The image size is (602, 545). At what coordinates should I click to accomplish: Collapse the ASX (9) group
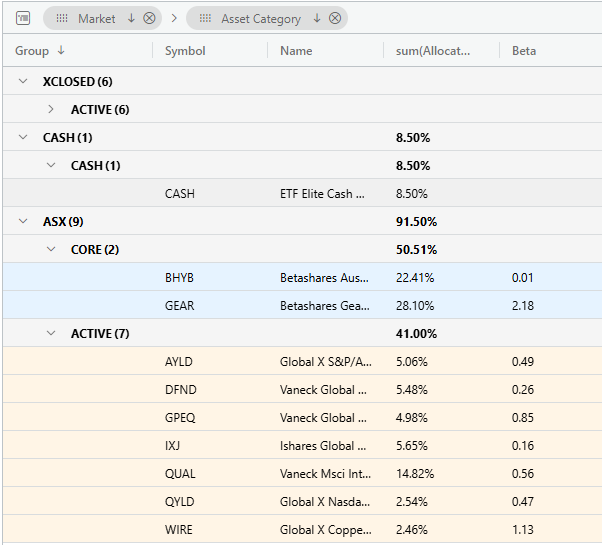(x=23, y=221)
